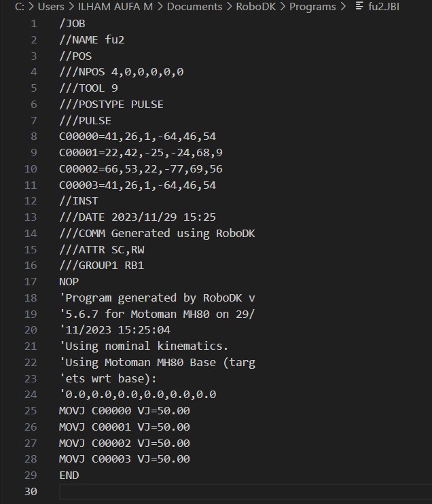Place cursor on ///GROUP1 RB1 line

tap(101, 266)
